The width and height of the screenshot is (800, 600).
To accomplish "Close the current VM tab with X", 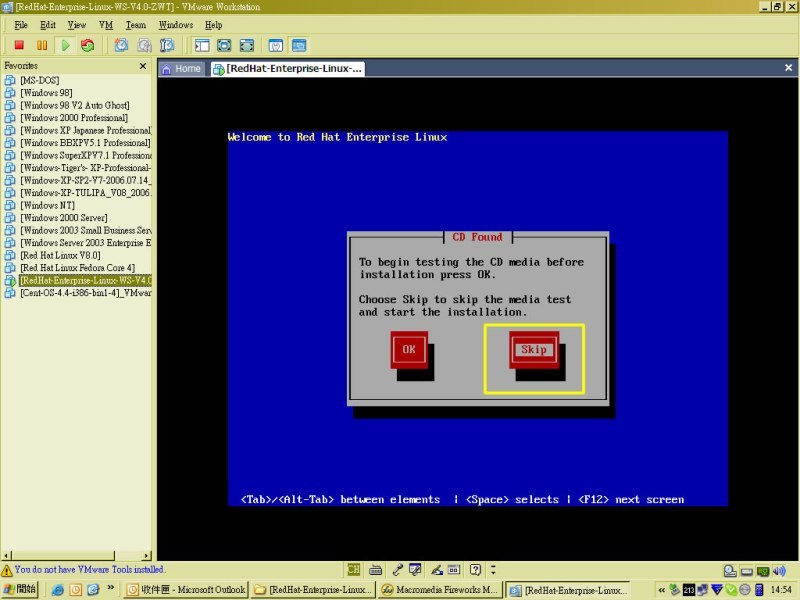I will 788,67.
